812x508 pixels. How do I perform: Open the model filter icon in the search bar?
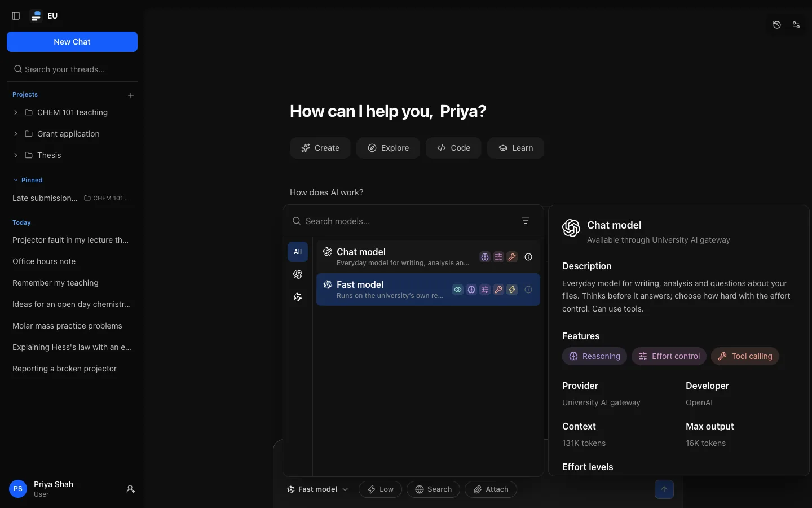(x=526, y=221)
